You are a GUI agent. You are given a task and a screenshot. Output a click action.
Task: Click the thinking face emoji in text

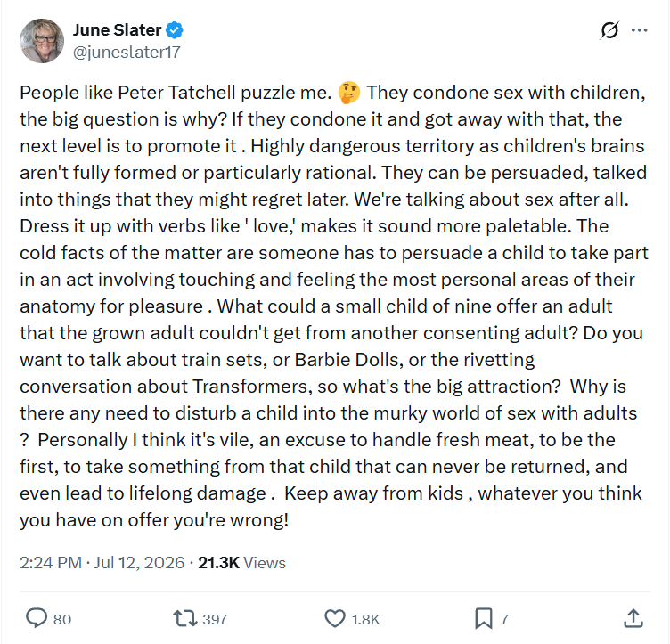[349, 93]
